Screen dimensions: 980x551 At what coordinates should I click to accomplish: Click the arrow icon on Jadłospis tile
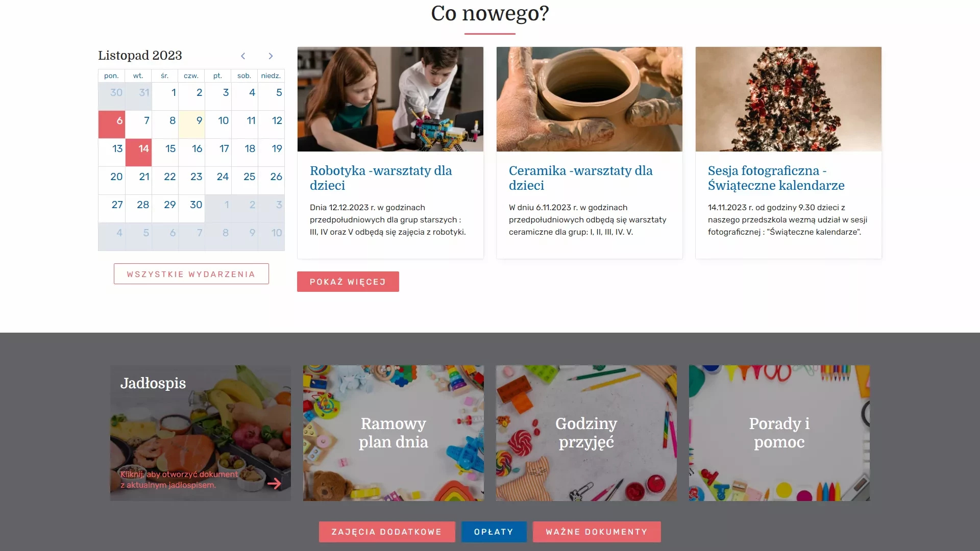274,483
